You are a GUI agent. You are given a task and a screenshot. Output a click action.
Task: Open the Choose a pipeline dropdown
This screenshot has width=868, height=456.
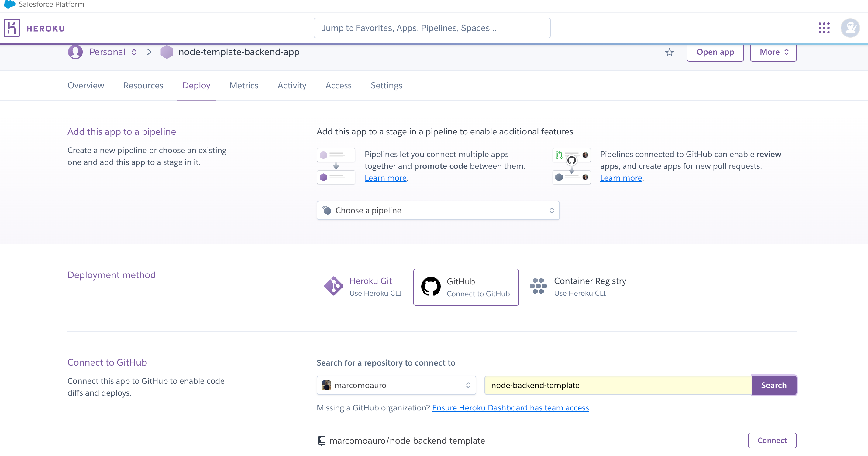pos(438,211)
